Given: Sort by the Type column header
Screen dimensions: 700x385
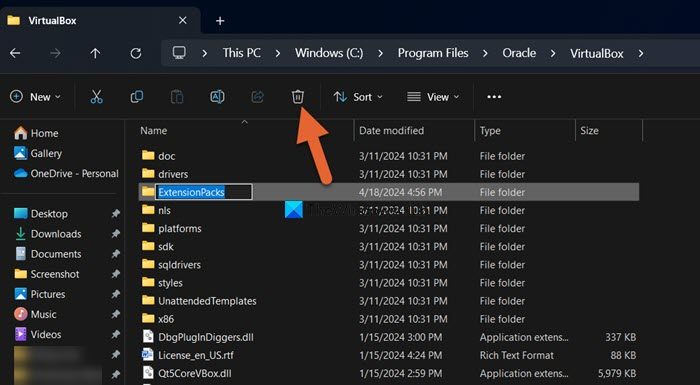Looking at the screenshot, I should pyautogui.click(x=490, y=131).
